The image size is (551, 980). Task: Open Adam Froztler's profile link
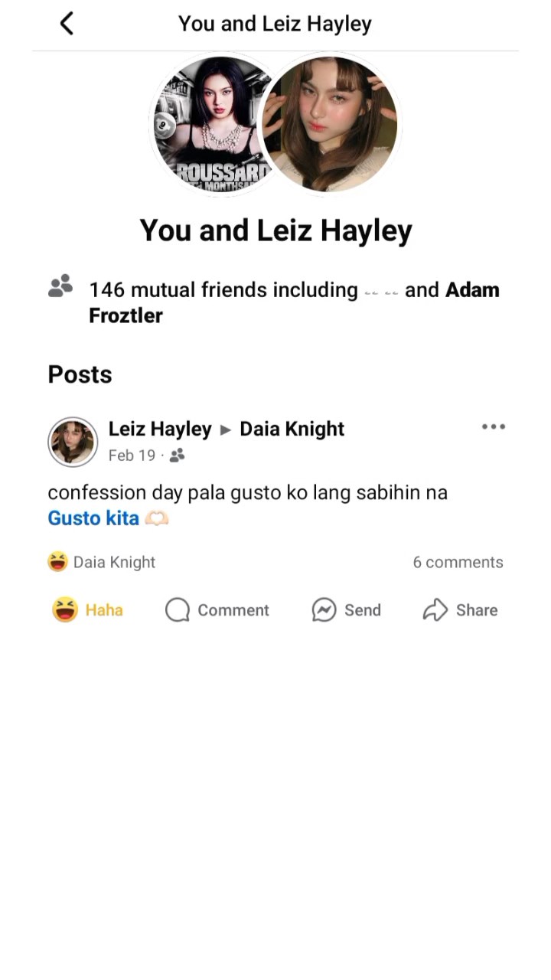click(472, 290)
